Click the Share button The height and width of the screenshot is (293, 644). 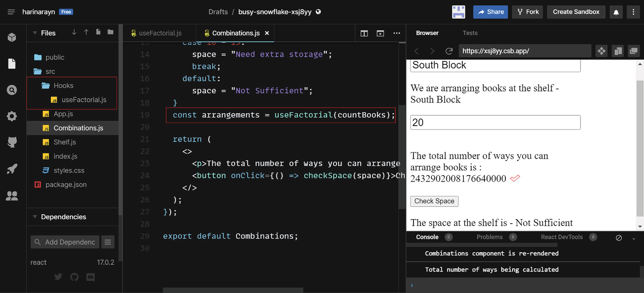[490, 12]
